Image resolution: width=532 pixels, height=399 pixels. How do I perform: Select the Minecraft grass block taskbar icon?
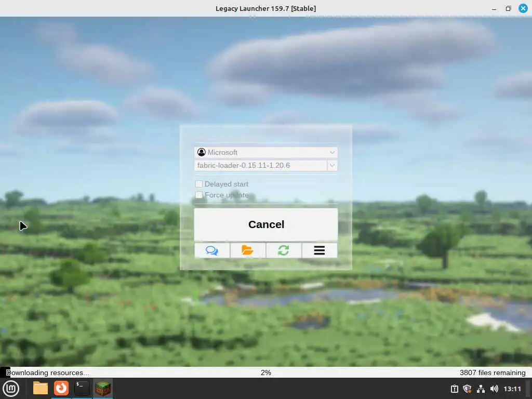pos(103,388)
